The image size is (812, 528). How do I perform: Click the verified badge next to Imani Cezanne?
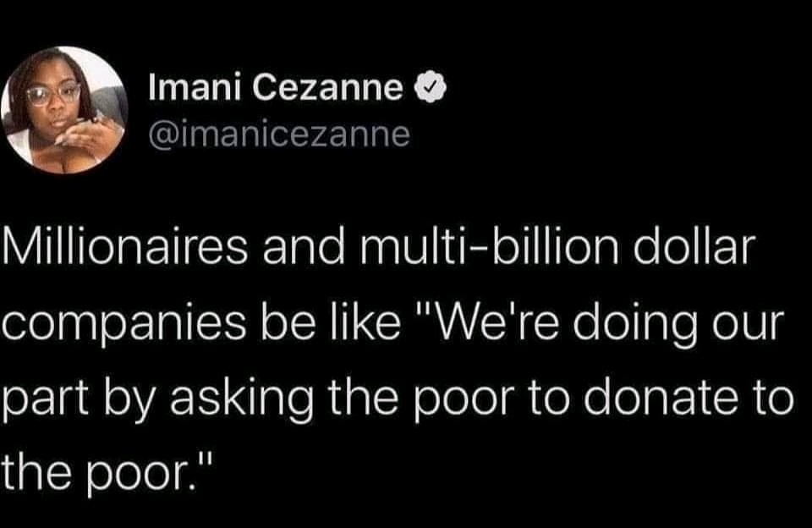point(430,87)
